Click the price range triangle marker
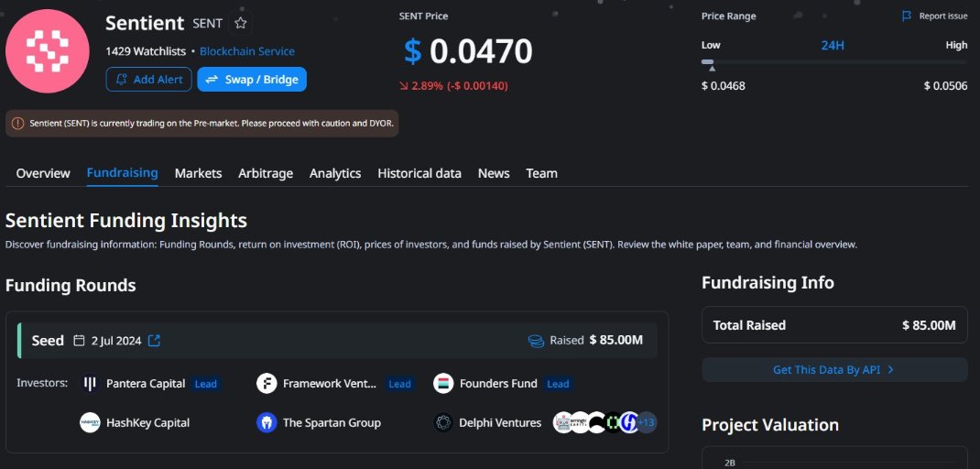Viewport: 980px width, 469px height. (x=712, y=68)
